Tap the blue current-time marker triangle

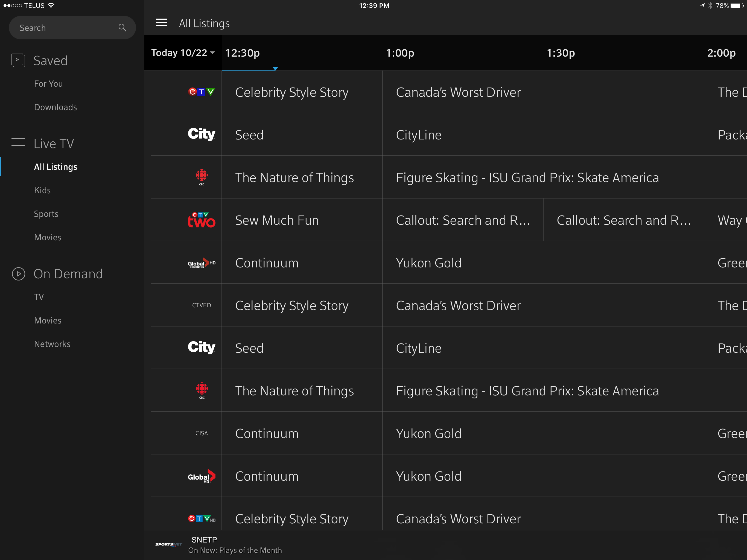pyautogui.click(x=275, y=68)
